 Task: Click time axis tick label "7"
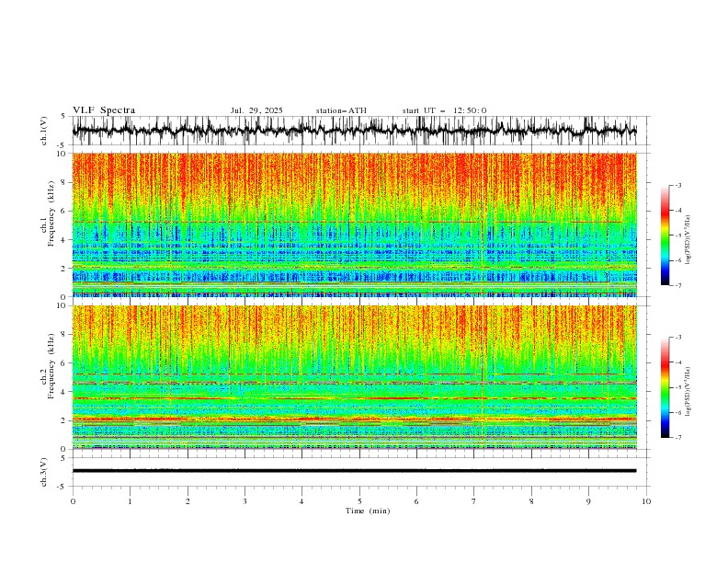(474, 501)
